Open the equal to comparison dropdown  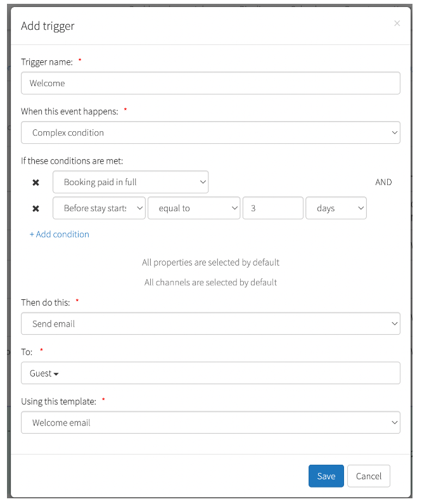[194, 208]
